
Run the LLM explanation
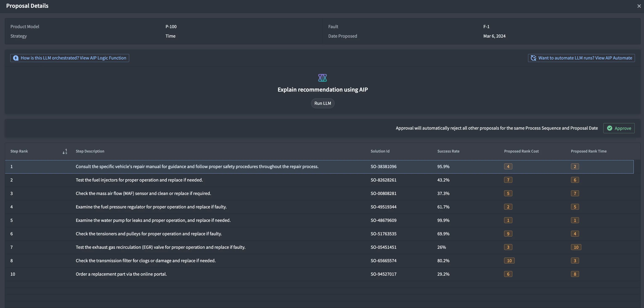coord(322,103)
